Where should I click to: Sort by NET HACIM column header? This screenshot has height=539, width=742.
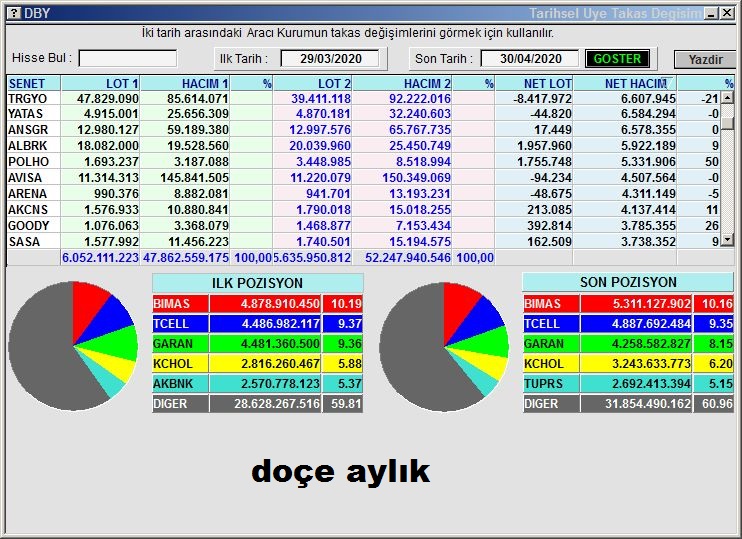(625, 84)
